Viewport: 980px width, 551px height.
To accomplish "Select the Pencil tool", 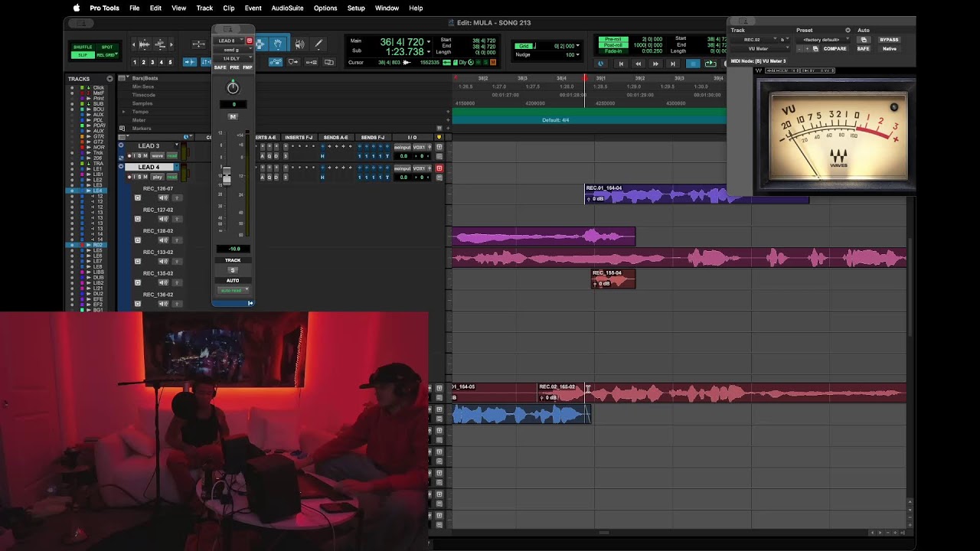I will (318, 44).
